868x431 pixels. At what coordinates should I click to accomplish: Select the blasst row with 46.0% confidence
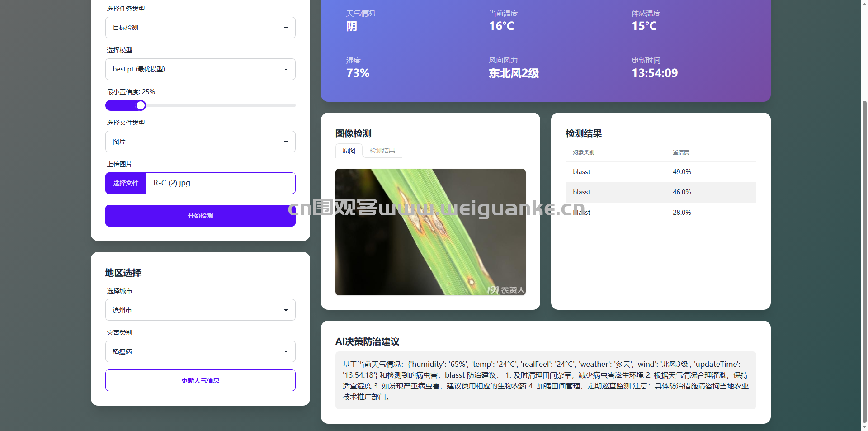[x=660, y=192]
